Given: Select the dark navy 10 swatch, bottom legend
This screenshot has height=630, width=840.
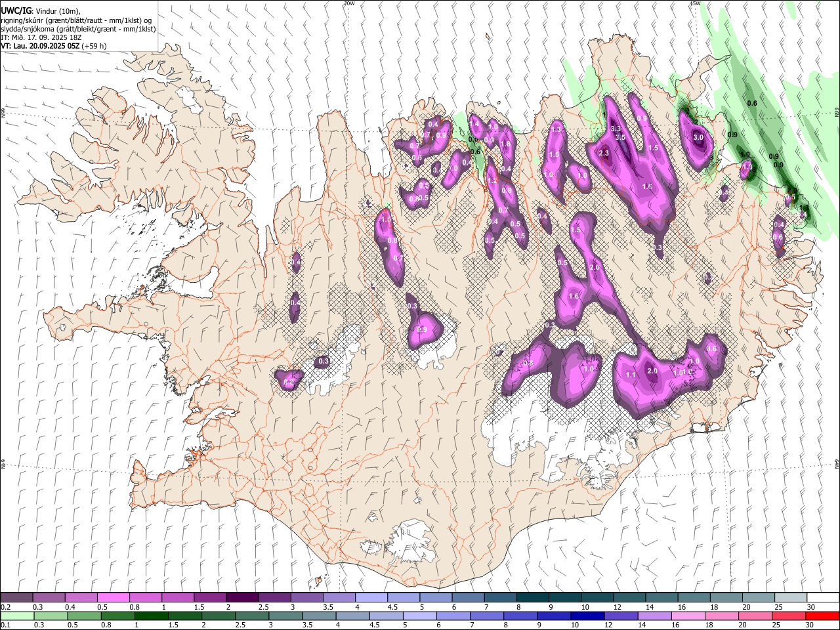Looking at the screenshot, I should [587, 616].
